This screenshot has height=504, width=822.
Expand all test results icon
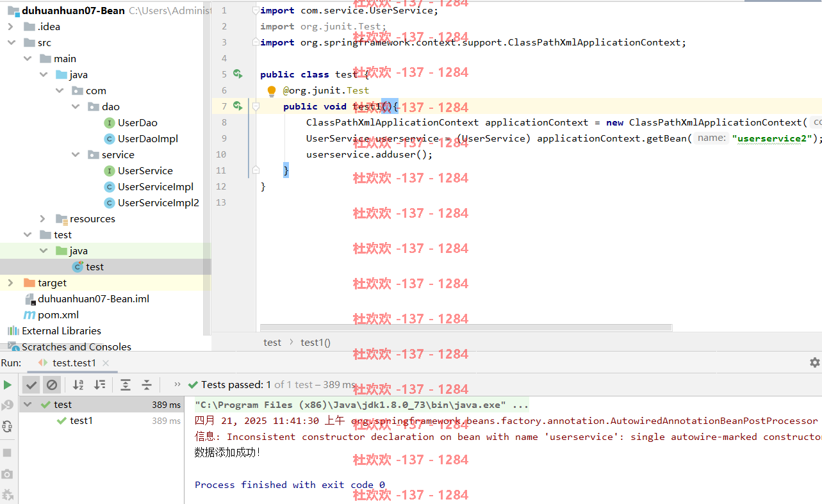click(x=126, y=385)
